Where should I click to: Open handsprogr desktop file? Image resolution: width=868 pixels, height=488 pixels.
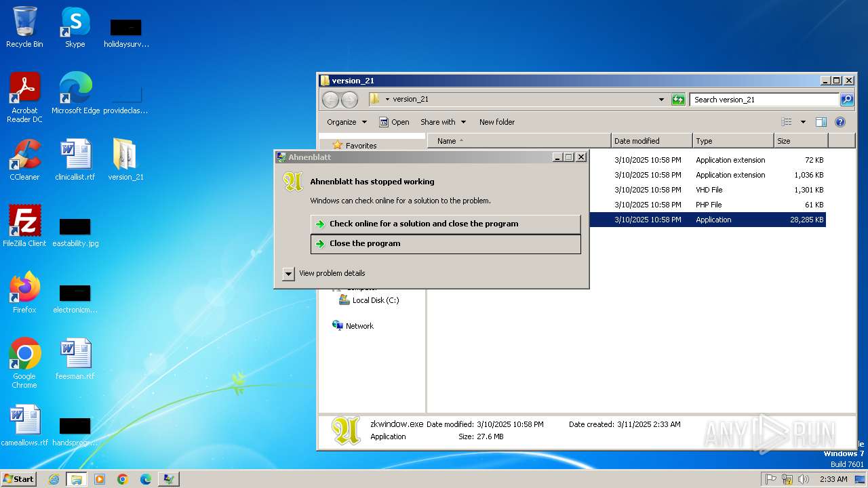pos(75,431)
